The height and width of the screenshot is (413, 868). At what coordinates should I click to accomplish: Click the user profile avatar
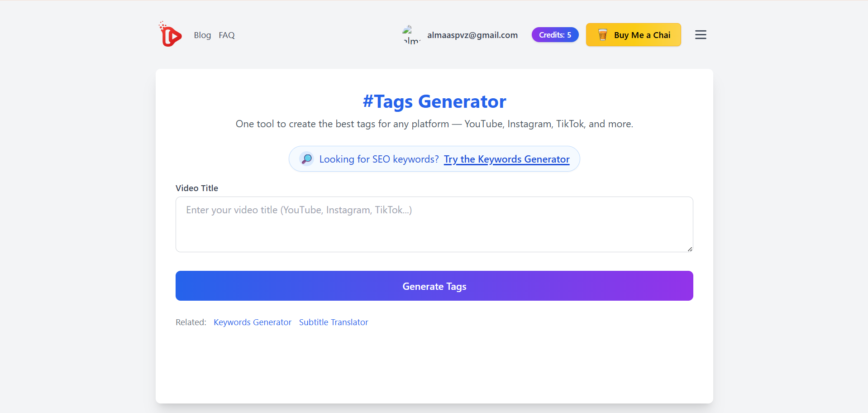tap(411, 34)
